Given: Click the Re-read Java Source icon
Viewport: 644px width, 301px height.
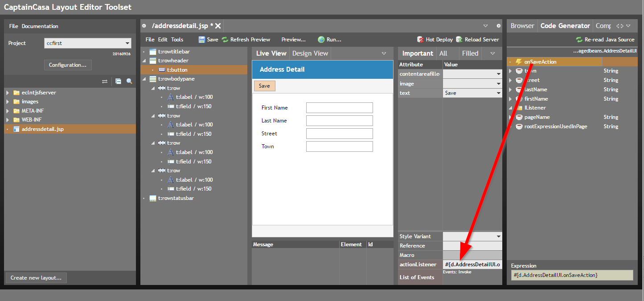Looking at the screenshot, I should [x=579, y=40].
